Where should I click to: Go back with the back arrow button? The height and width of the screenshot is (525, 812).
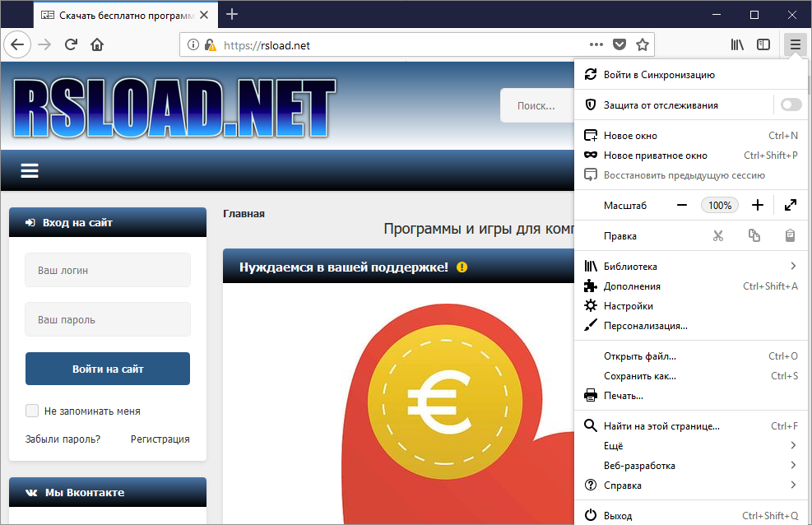(17, 45)
